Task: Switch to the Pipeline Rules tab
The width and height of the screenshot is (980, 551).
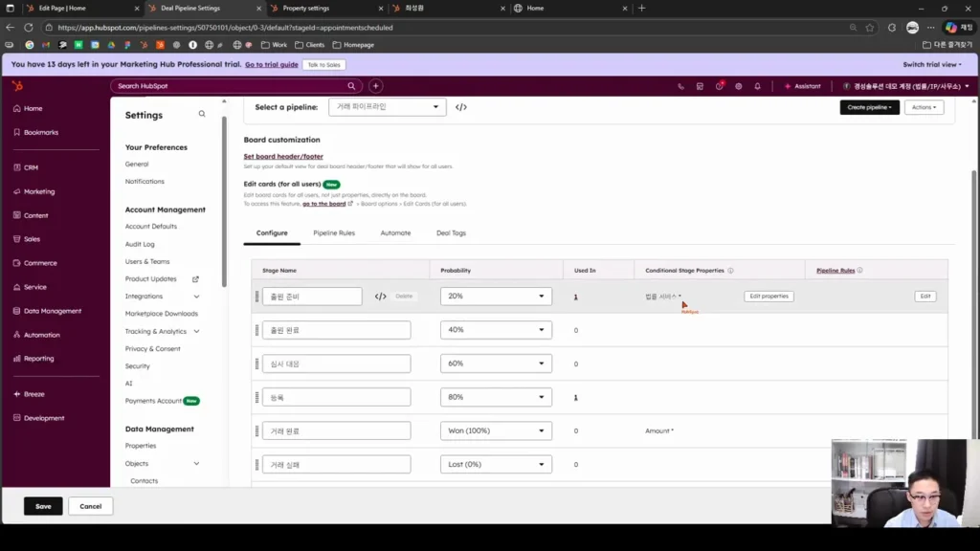Action: click(x=334, y=233)
